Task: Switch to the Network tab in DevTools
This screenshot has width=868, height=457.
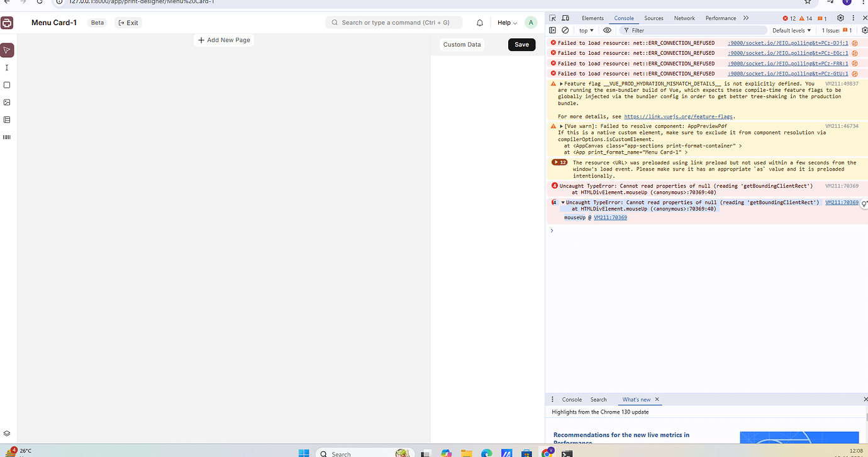Action: coord(684,18)
